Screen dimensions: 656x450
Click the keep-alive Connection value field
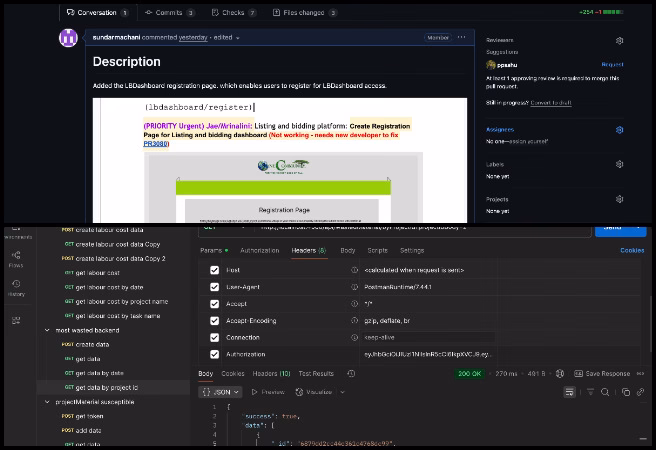[429, 337]
